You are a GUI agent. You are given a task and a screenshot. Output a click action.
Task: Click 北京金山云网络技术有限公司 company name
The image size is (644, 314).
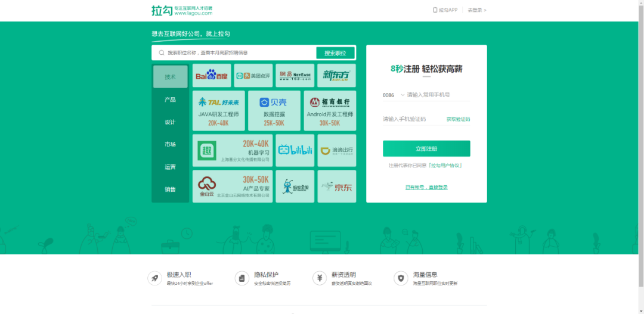click(x=243, y=196)
